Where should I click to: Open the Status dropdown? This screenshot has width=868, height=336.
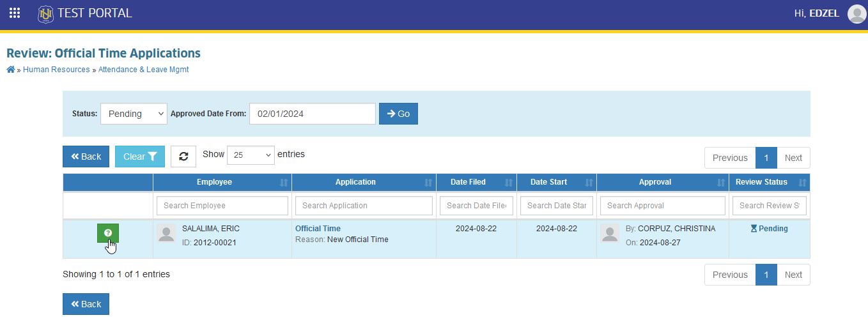click(x=134, y=114)
